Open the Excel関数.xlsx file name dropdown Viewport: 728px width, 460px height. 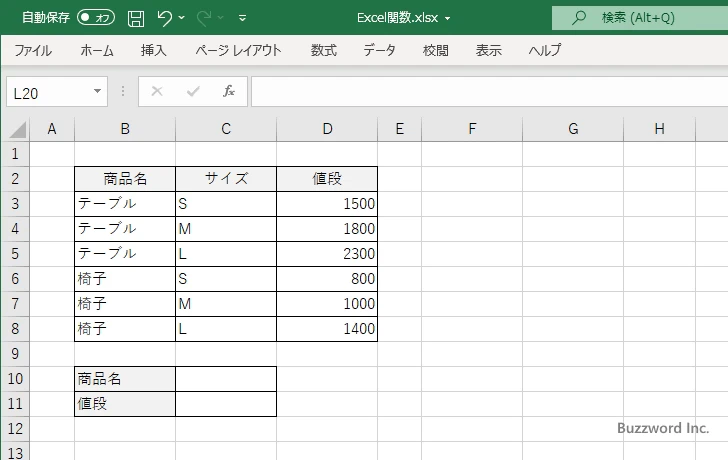pyautogui.click(x=448, y=19)
